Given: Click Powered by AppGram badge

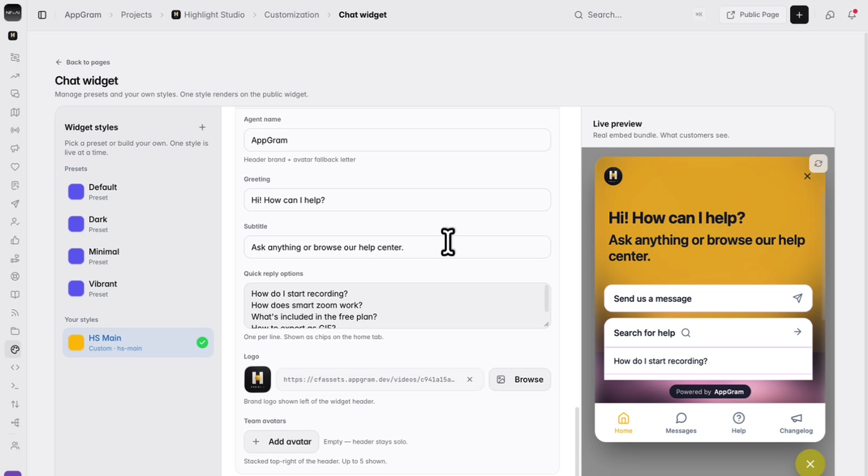Looking at the screenshot, I should pyautogui.click(x=710, y=392).
